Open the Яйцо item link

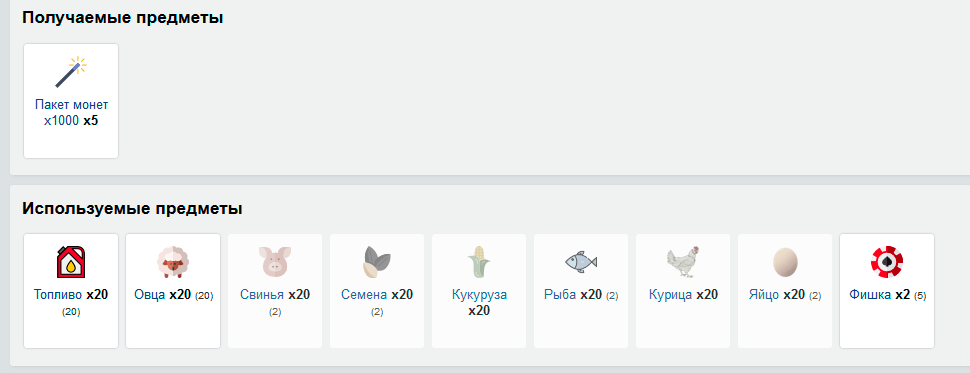tap(765, 294)
